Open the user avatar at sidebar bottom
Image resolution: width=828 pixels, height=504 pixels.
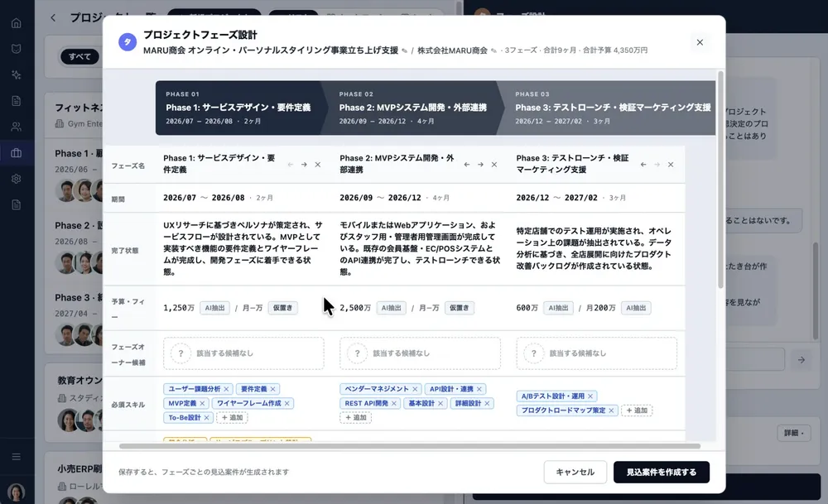[x=17, y=492]
